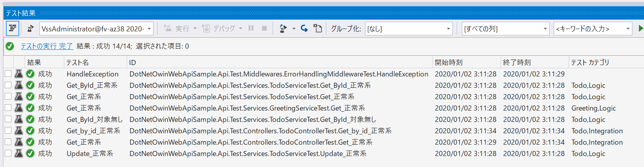644x167 pixels.
Task: Click the 開始時刻 column header
Action: [449, 62]
